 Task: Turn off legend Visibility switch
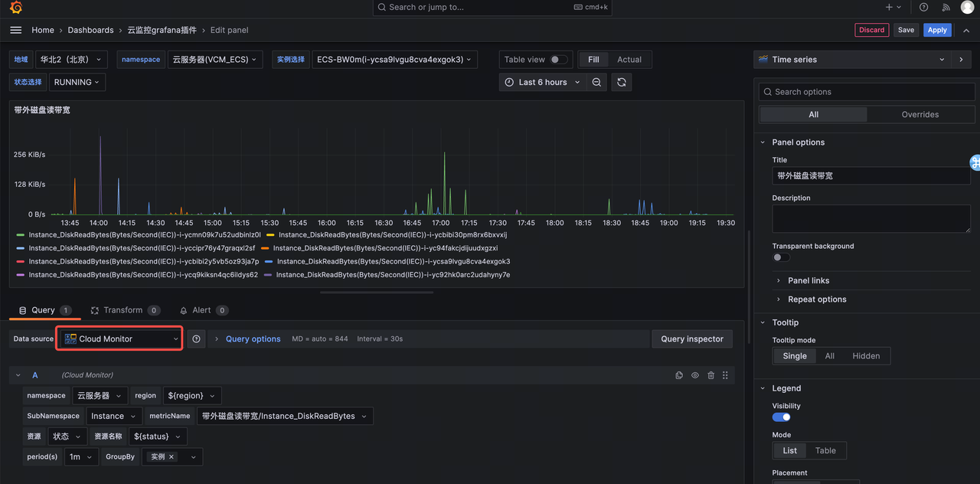point(781,417)
